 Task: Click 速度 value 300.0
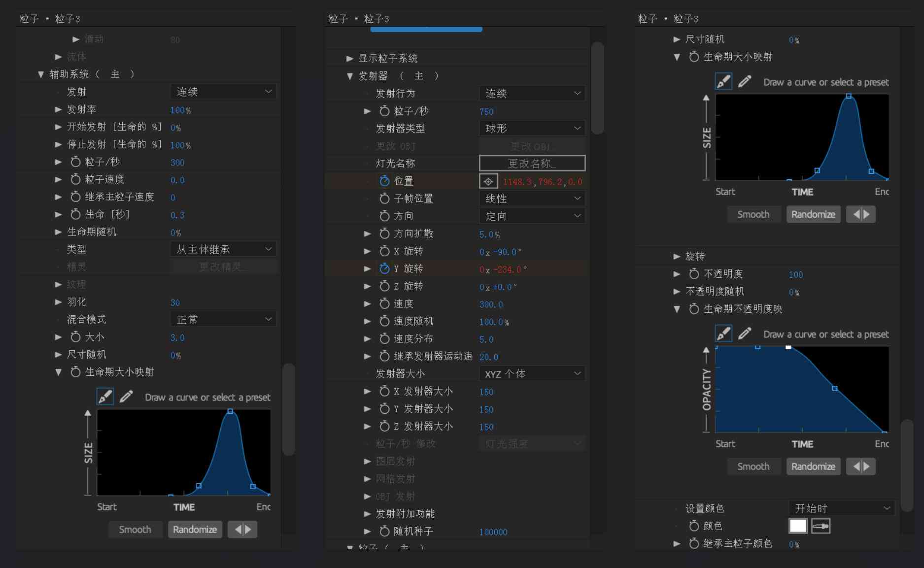pyautogui.click(x=491, y=304)
